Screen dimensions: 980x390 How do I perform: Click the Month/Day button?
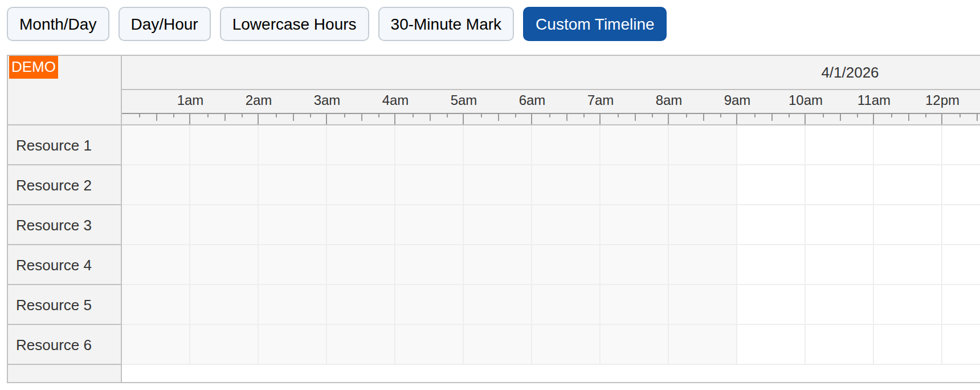[x=58, y=25]
